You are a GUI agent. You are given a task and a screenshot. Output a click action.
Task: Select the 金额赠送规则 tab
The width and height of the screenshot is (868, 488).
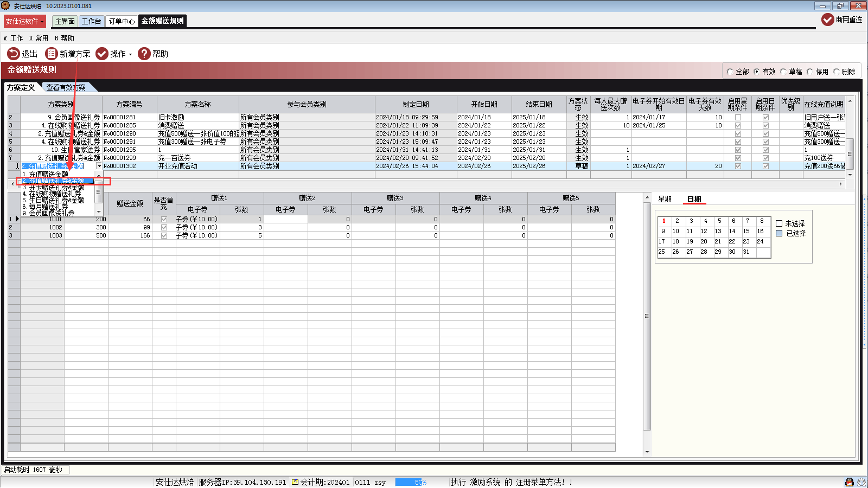[x=163, y=21]
